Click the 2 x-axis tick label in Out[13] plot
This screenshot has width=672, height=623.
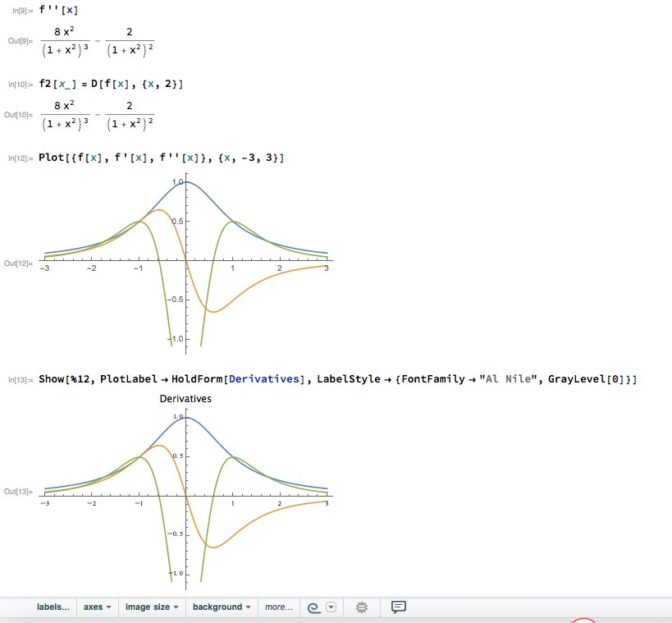(280, 503)
